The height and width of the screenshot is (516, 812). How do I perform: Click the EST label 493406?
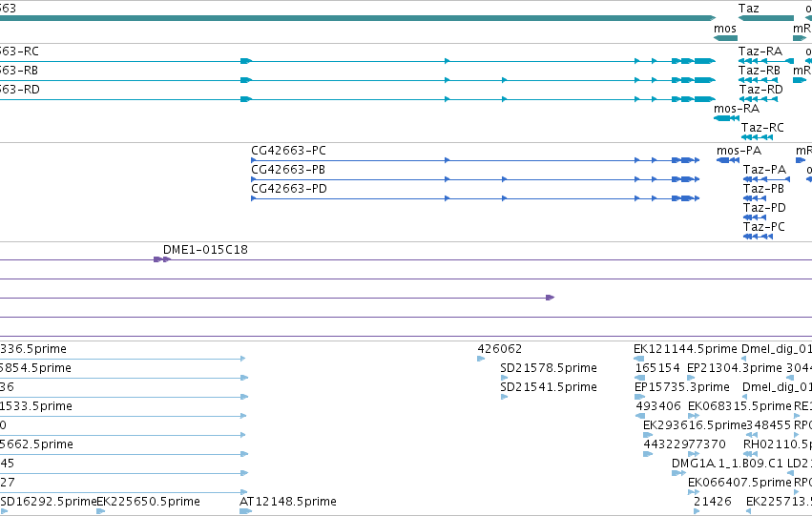pyautogui.click(x=658, y=406)
